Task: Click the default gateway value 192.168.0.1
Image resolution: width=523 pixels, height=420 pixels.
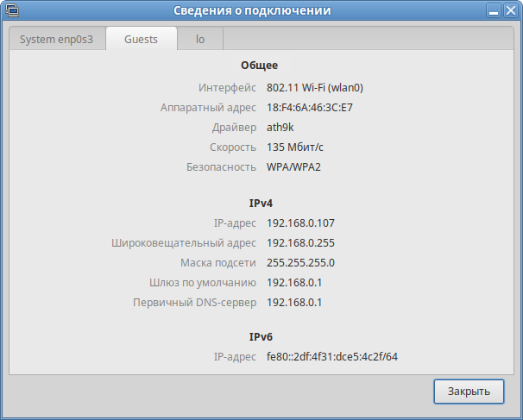Action: (x=294, y=283)
